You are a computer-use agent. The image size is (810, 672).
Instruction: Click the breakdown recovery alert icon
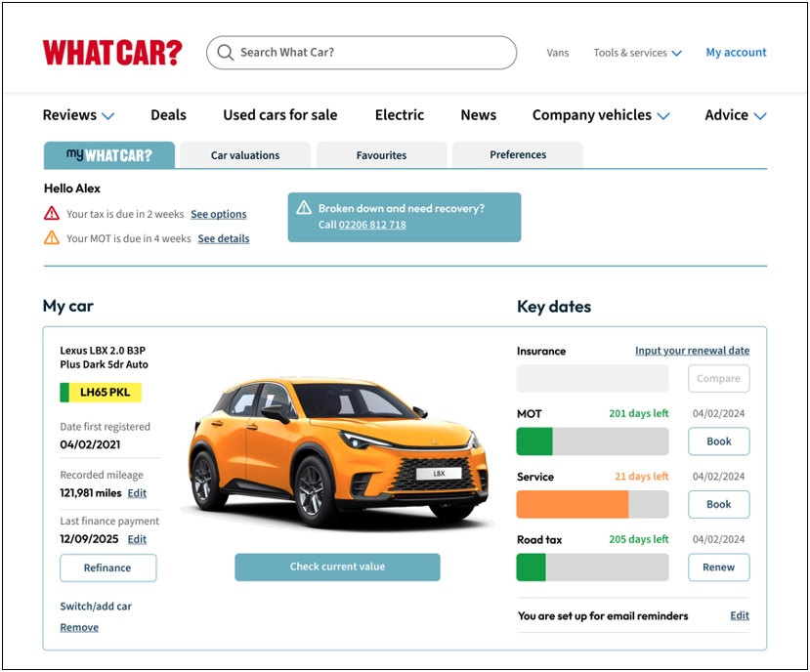point(304,208)
